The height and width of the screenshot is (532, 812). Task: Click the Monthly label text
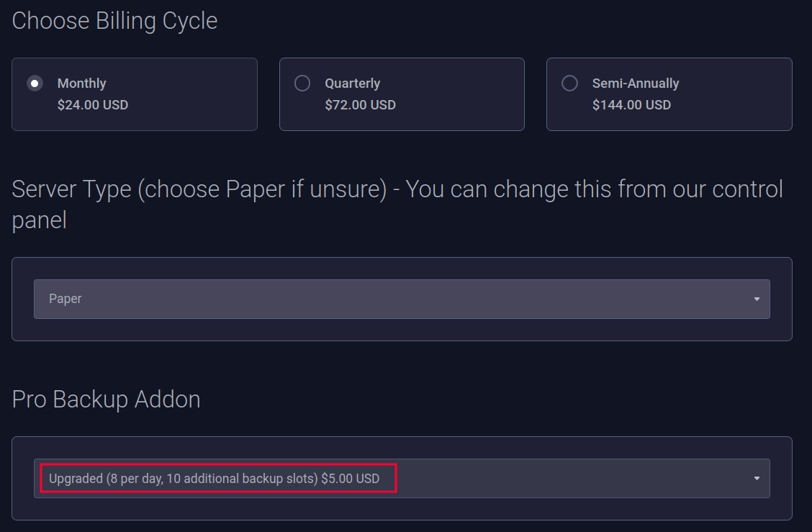pos(81,83)
